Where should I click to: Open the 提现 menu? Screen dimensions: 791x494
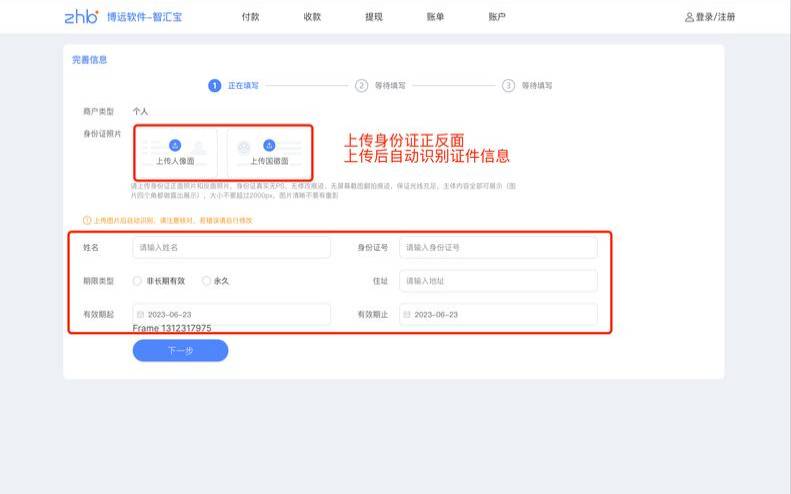tap(374, 17)
